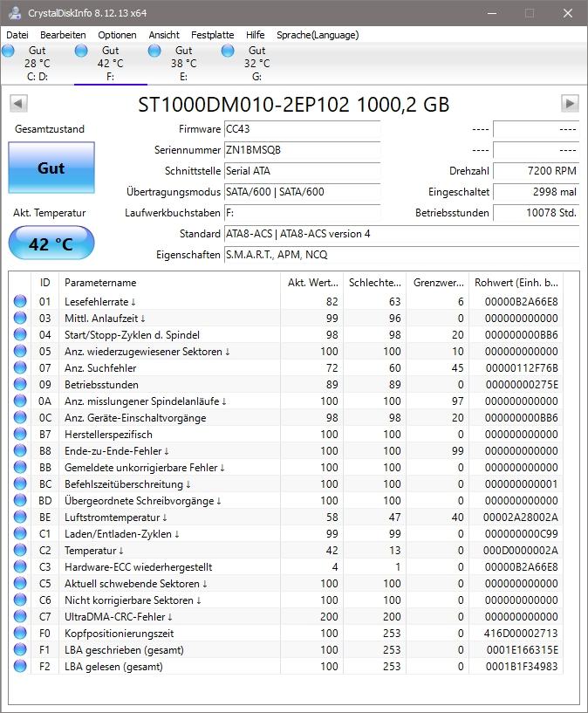Go to previous disk with left arrow
Viewport: 588px width, 713px height.
[18, 103]
